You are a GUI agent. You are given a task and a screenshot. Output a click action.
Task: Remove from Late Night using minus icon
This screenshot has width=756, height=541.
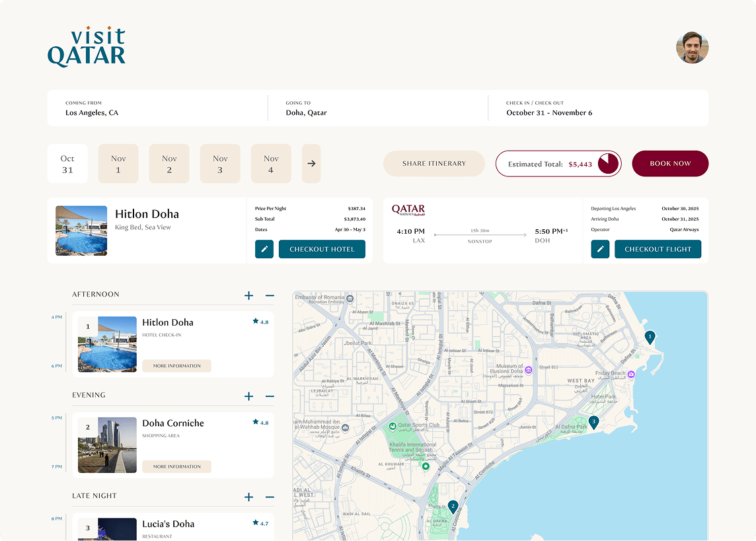270,497
